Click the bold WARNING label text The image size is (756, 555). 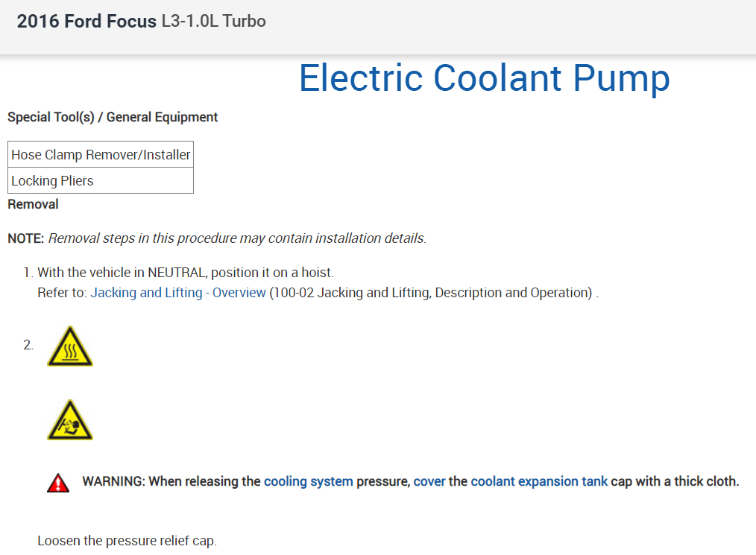coord(113,481)
